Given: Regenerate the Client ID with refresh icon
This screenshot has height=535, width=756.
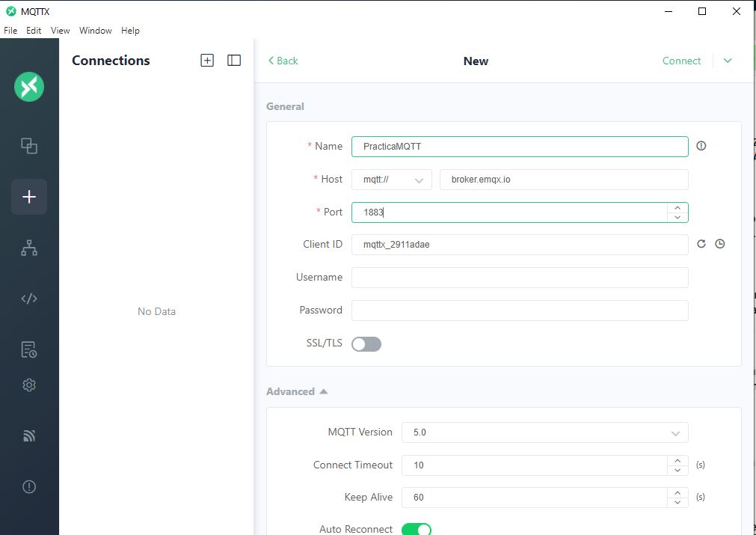Looking at the screenshot, I should click(701, 244).
